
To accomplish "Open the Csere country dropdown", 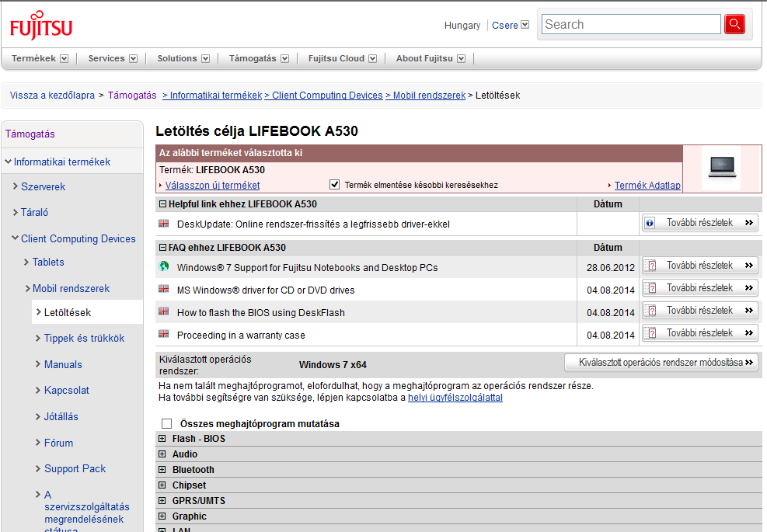I will click(511, 25).
